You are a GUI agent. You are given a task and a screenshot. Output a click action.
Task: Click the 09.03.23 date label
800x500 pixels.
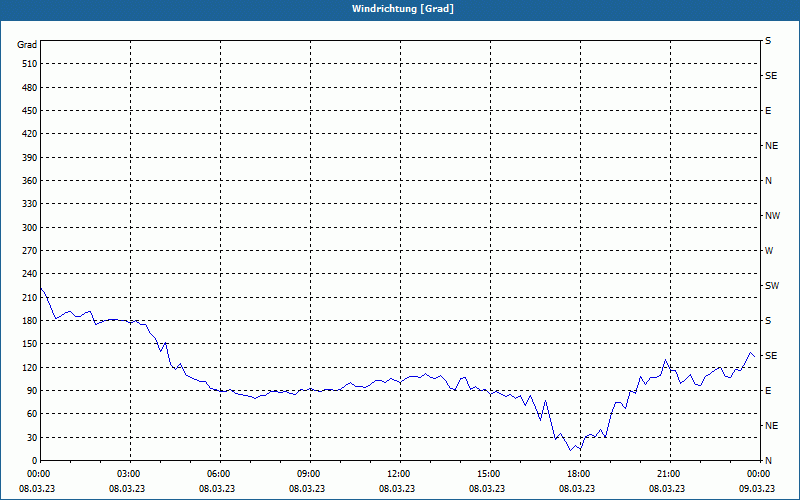pyautogui.click(x=757, y=488)
